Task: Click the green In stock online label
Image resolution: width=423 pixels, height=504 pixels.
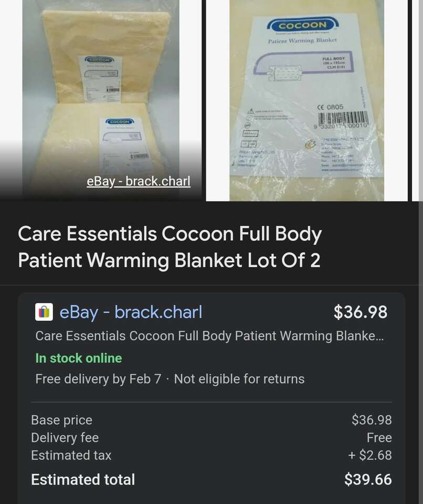Action: tap(79, 358)
